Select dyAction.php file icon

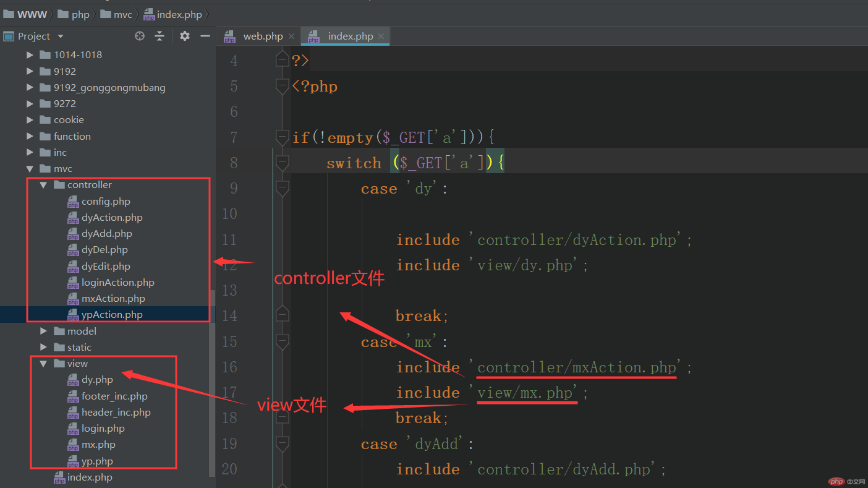point(73,218)
